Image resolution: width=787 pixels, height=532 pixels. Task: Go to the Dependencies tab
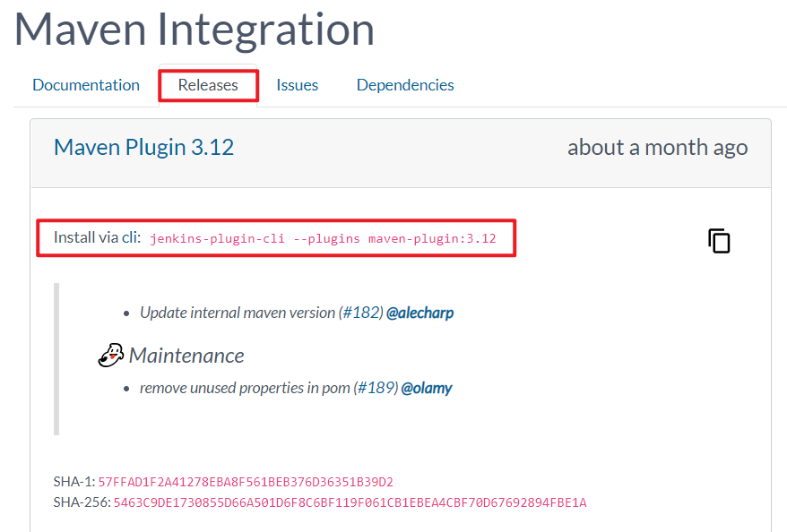[x=405, y=85]
